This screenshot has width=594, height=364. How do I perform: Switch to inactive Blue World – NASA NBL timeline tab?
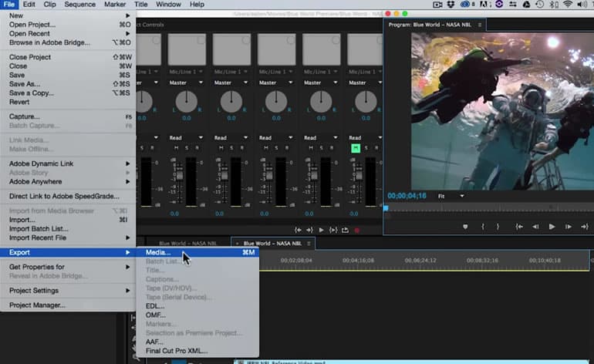(188, 244)
